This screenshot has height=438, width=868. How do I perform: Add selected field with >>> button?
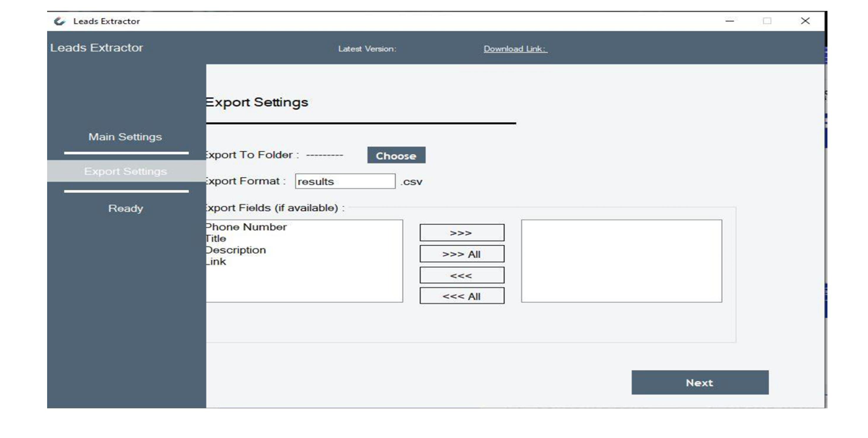461,233
